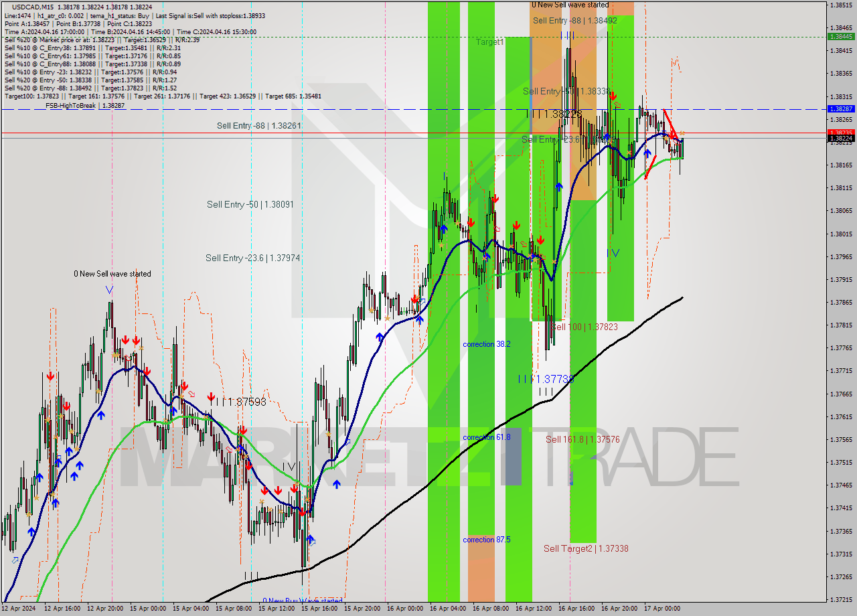Click the 'correction 38.2' label
This screenshot has width=857, height=616.
pyautogui.click(x=487, y=344)
